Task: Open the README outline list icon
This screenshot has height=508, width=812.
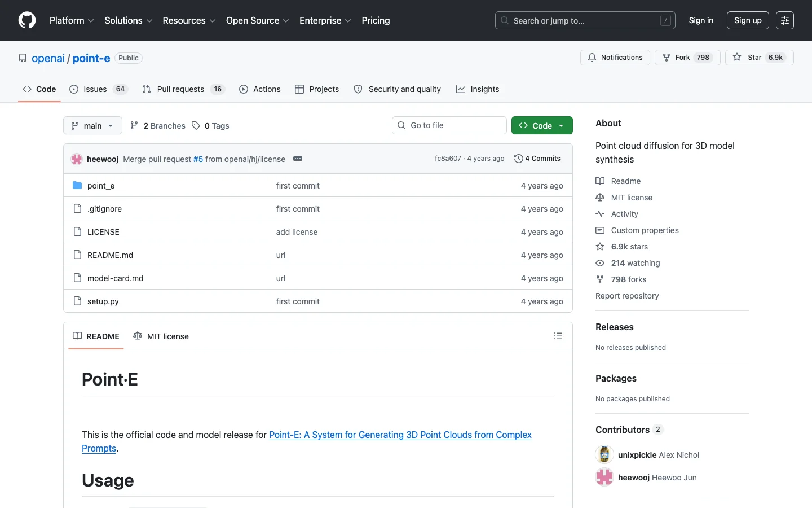Action: 558,336
